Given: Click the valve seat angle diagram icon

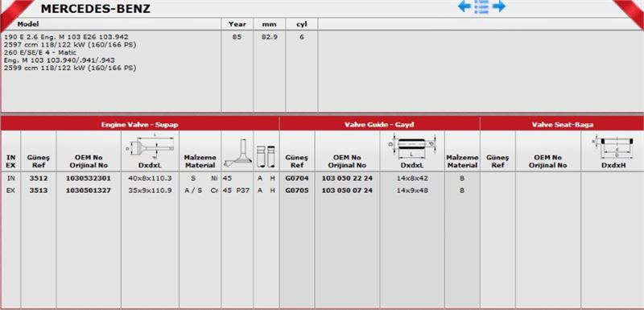Looking at the screenshot, I should tap(237, 153).
